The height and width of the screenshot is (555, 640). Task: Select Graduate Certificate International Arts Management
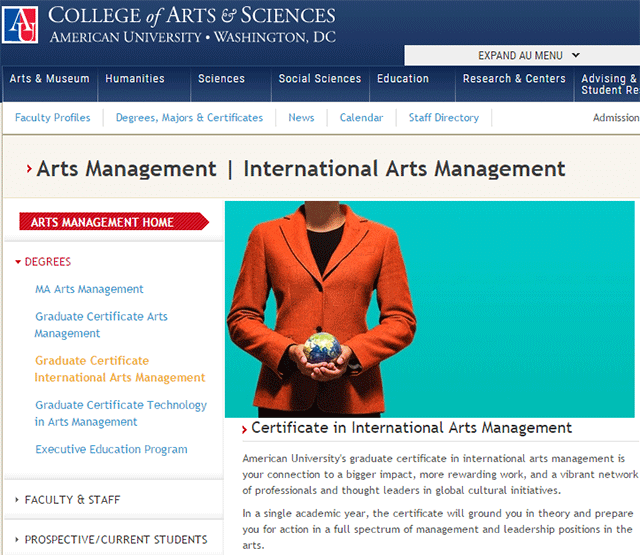(x=120, y=369)
